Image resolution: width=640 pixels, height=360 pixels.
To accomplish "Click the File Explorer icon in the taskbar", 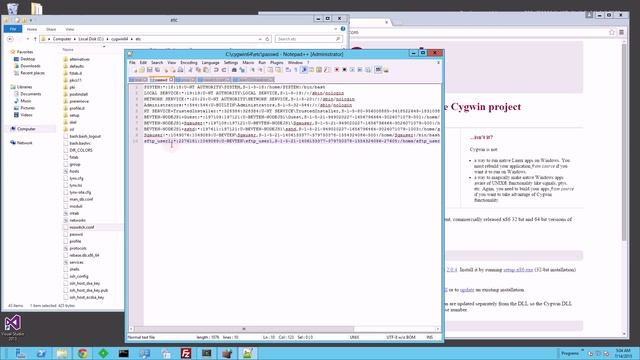I will 62,353.
